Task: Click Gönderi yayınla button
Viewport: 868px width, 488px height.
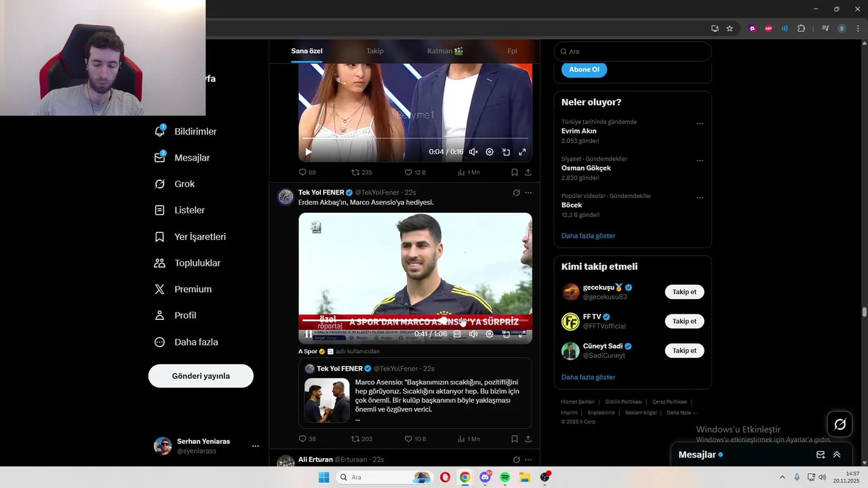Action: click(201, 375)
